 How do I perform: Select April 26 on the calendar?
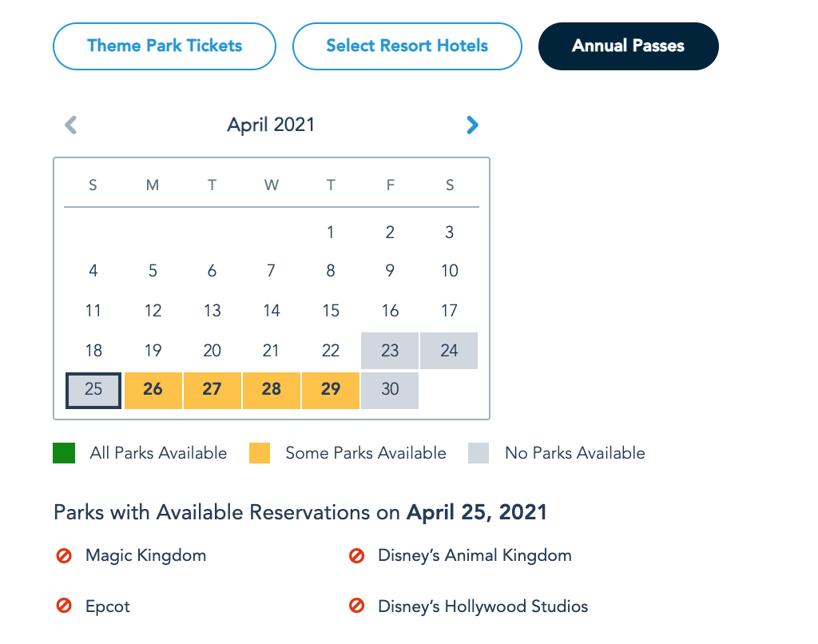153,390
